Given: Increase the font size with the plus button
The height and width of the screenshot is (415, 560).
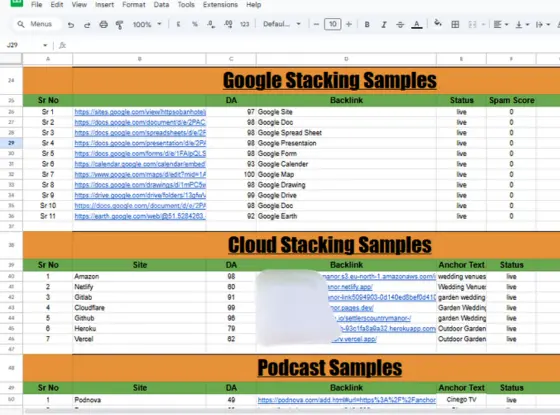Looking at the screenshot, I should tap(349, 24).
